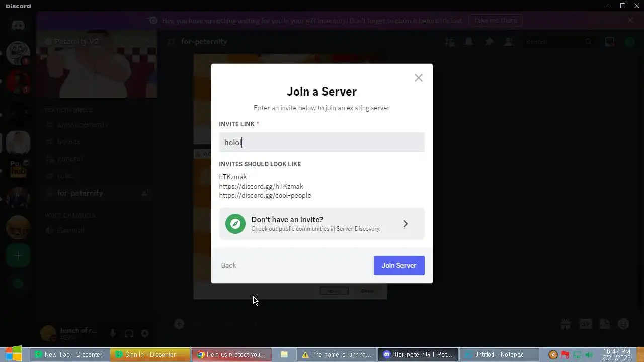Click the Discord Search box
The image size is (644, 362).
[x=558, y=42]
